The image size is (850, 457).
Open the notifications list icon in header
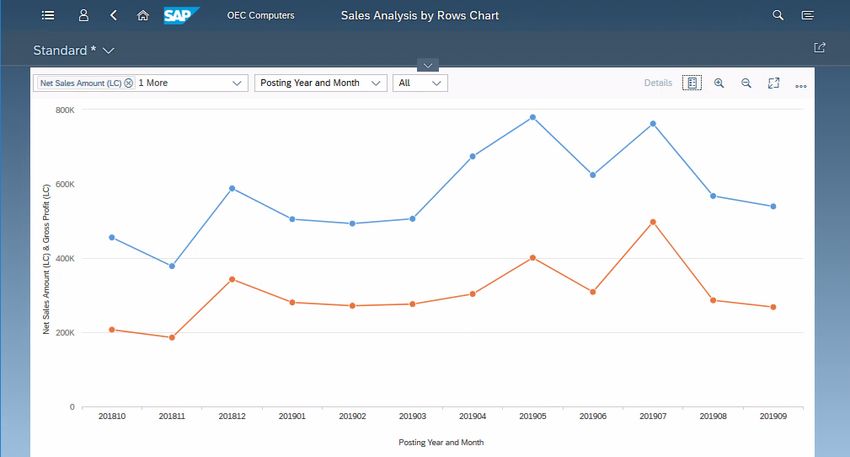[808, 16]
